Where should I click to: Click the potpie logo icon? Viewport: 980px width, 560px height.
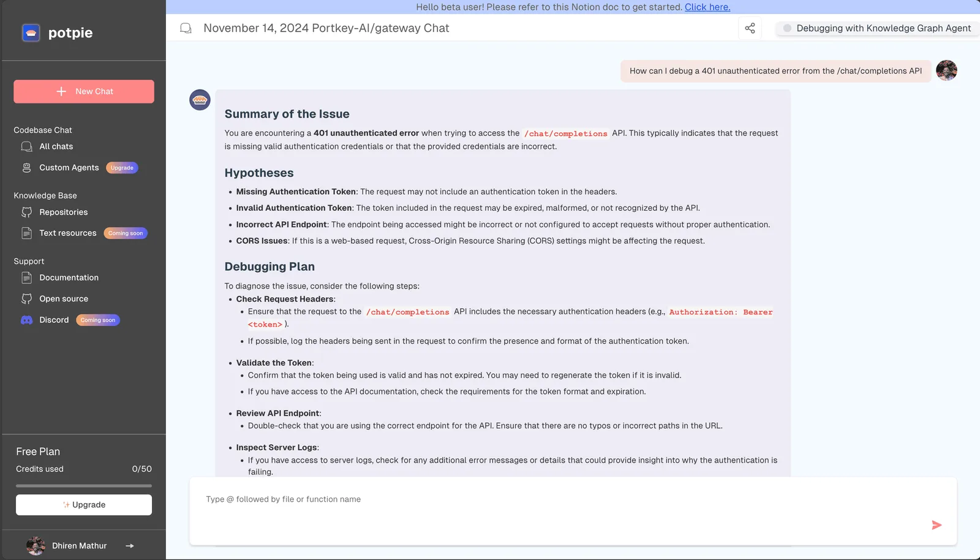(x=31, y=32)
